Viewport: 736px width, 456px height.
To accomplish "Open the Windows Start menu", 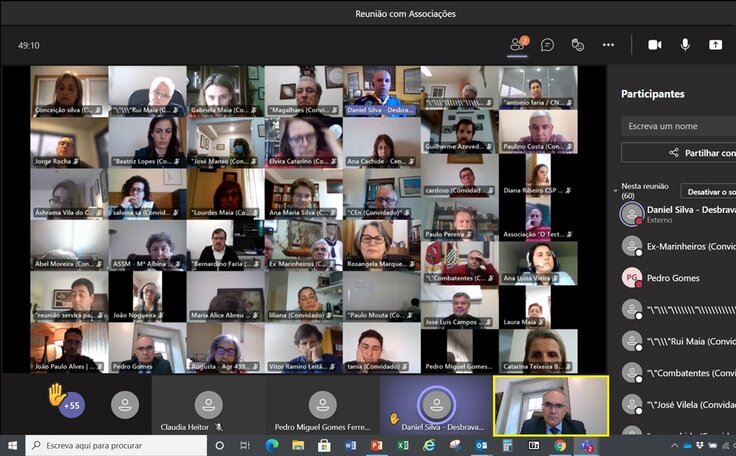I will coord(12,445).
